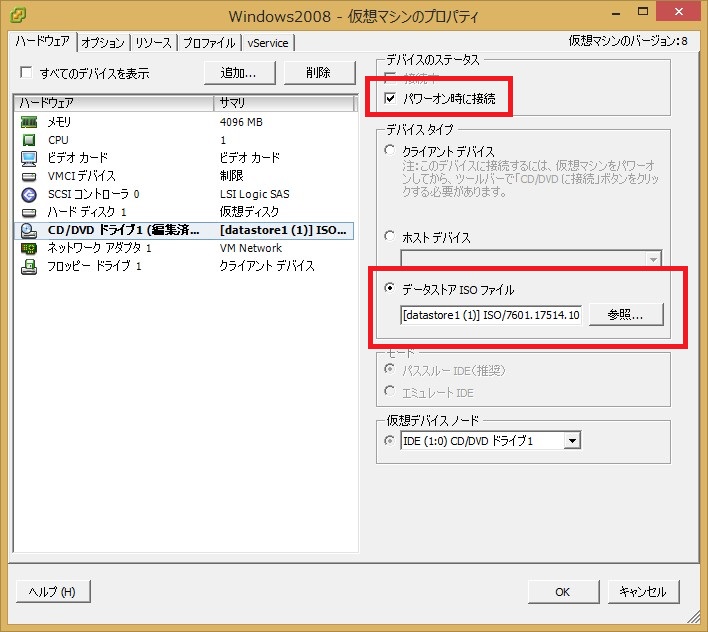Screen dimensions: 708x632
Task: Click the 制限 summary value
Action: pos(232,176)
